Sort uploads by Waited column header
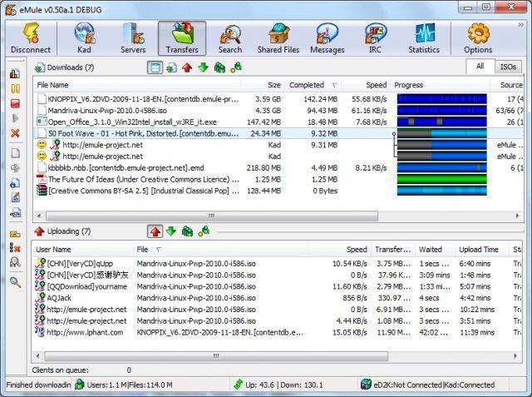Image resolution: width=532 pixels, height=397 pixels. pos(435,250)
